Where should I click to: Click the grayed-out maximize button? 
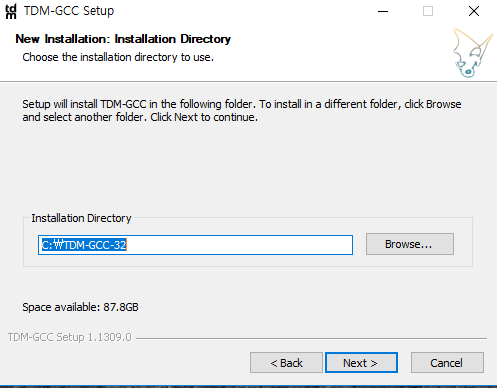point(428,11)
